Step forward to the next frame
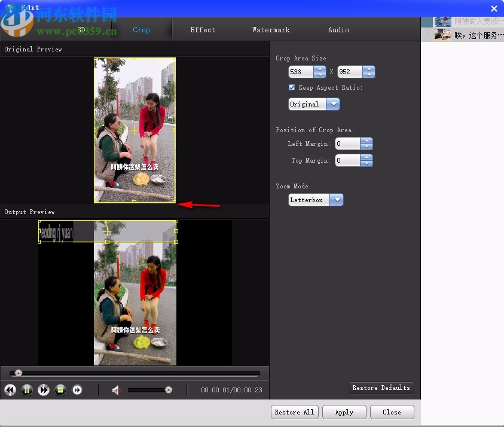The image size is (504, 427). pos(77,390)
